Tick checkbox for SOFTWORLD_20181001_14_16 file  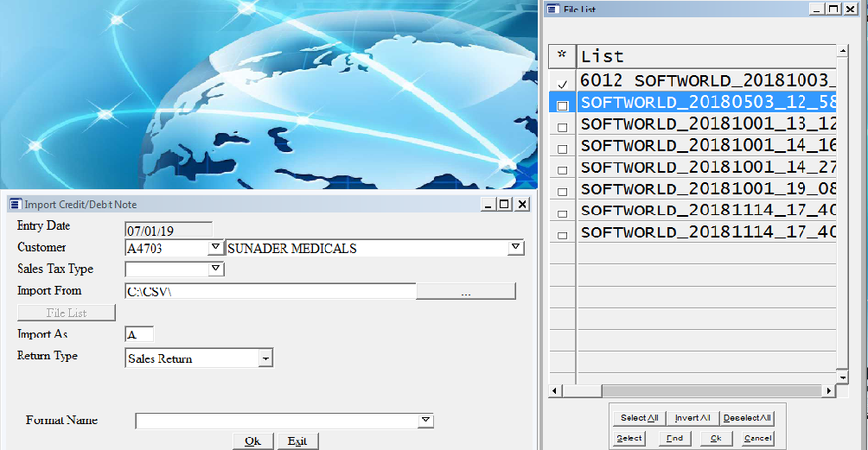pyautogui.click(x=563, y=149)
